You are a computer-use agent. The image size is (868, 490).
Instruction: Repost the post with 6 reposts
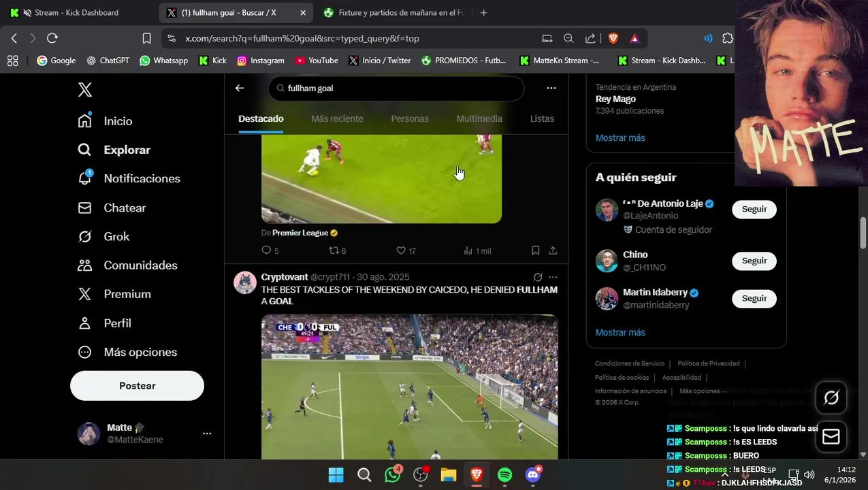[338, 250]
